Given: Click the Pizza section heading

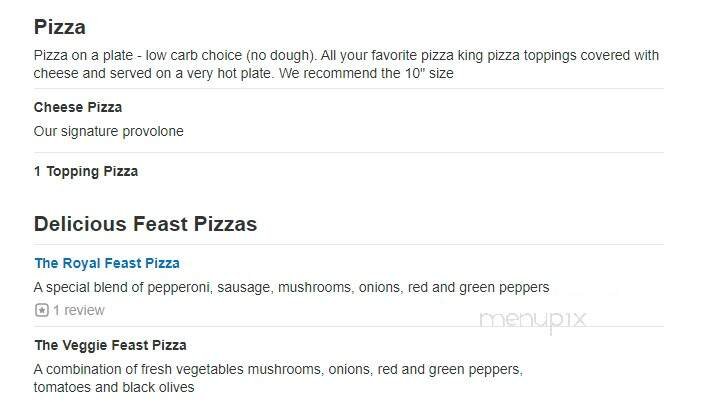Looking at the screenshot, I should [x=59, y=27].
